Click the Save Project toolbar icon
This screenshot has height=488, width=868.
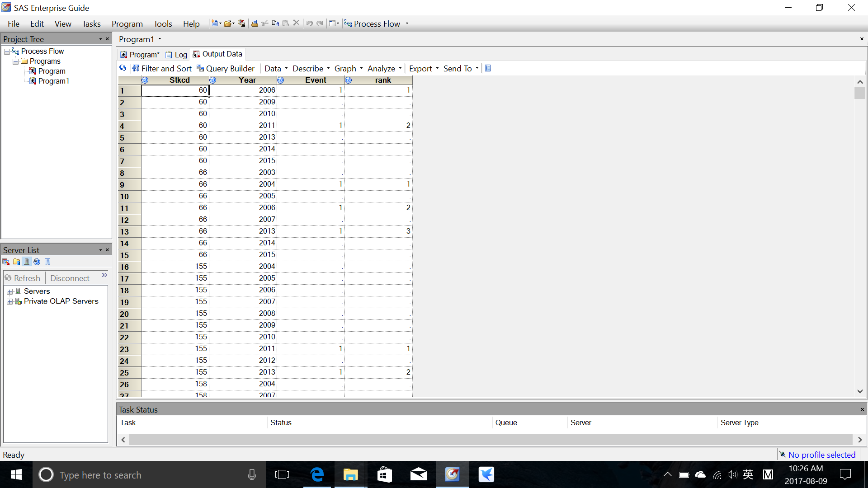242,23
